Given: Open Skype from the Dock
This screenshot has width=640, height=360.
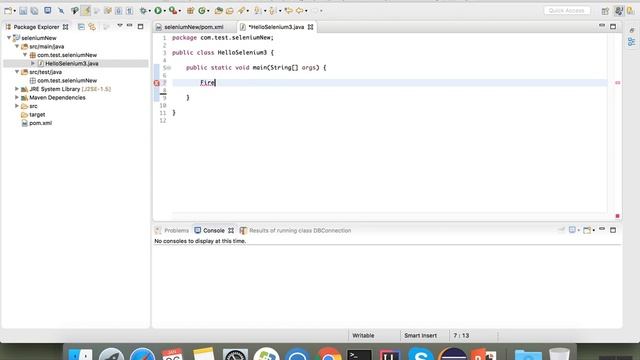Looking at the screenshot, I should pos(421,354).
